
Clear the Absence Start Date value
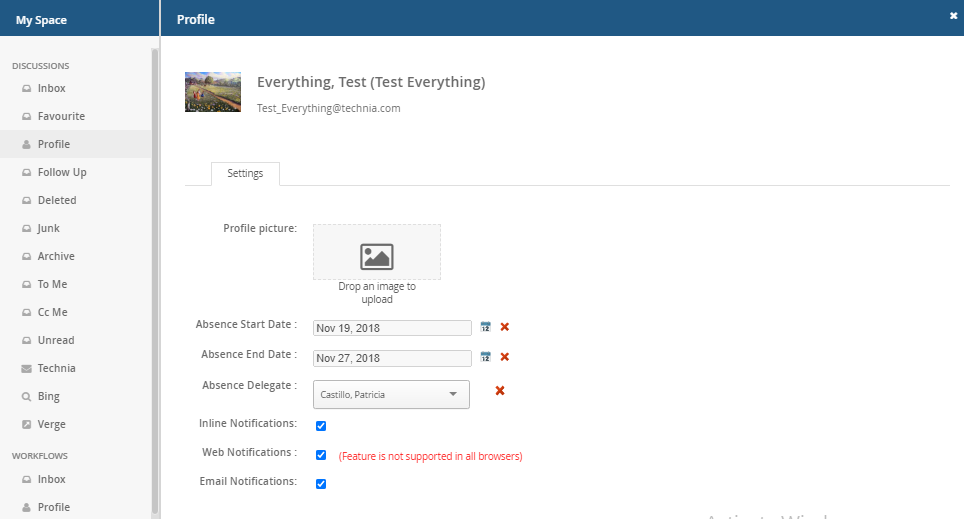pyautogui.click(x=505, y=327)
